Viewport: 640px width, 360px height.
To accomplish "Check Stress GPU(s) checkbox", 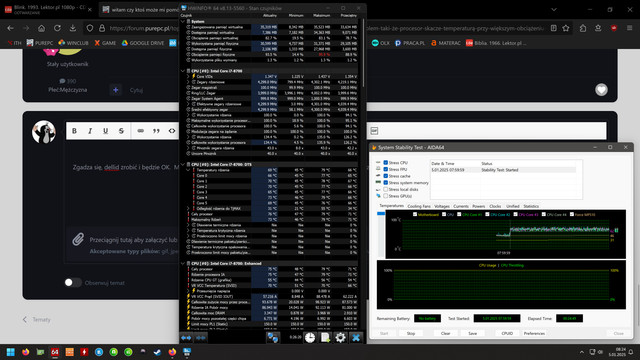I will (385, 196).
